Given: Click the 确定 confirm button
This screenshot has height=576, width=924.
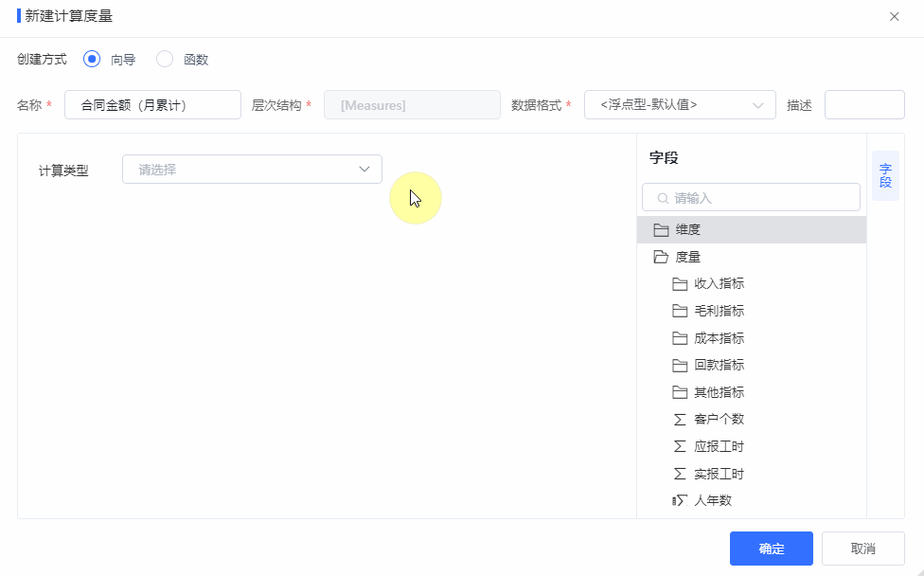Looking at the screenshot, I should 771,549.
